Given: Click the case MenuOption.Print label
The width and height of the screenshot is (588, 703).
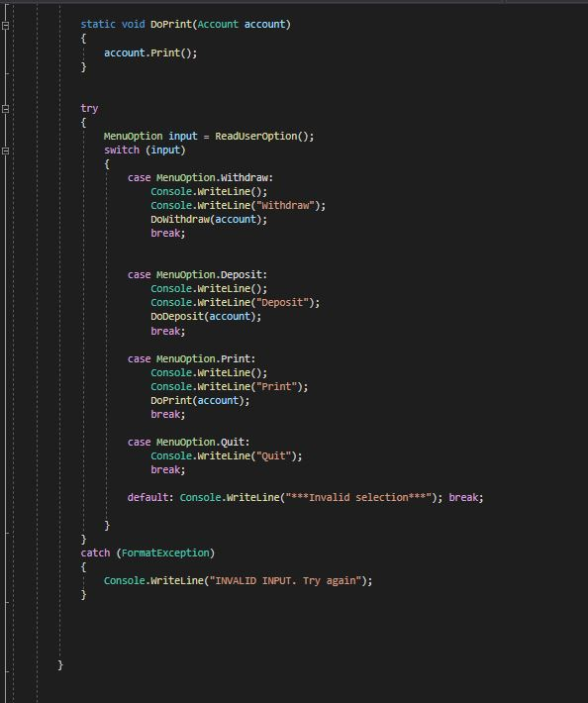Looking at the screenshot, I should (191, 359).
